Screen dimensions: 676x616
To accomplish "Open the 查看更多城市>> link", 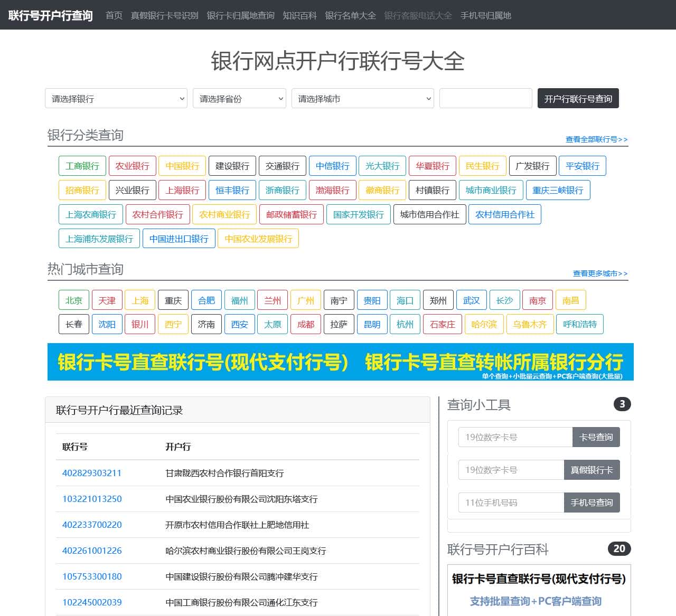I will point(600,273).
